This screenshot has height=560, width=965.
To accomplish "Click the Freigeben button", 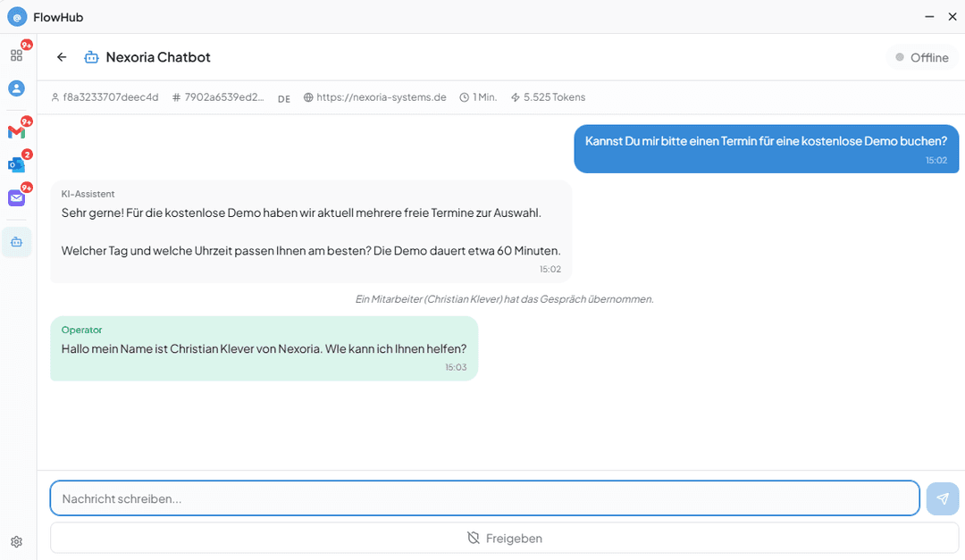I will [x=504, y=539].
